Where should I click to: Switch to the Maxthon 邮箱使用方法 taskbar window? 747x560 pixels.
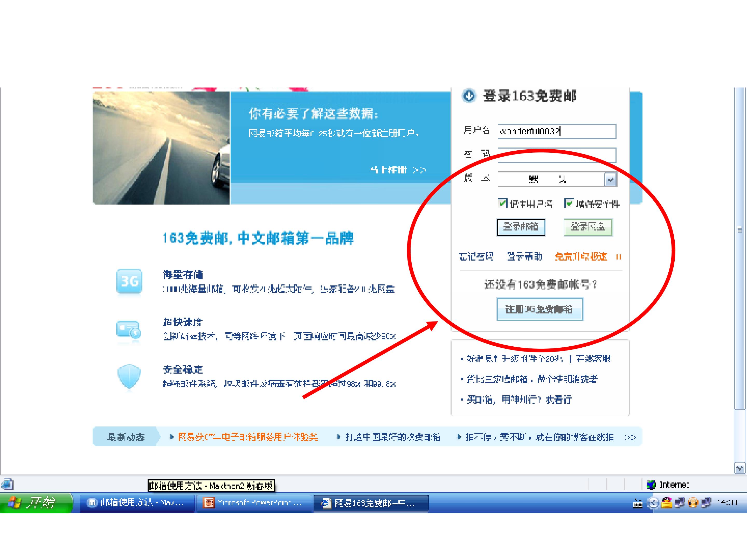point(137,503)
